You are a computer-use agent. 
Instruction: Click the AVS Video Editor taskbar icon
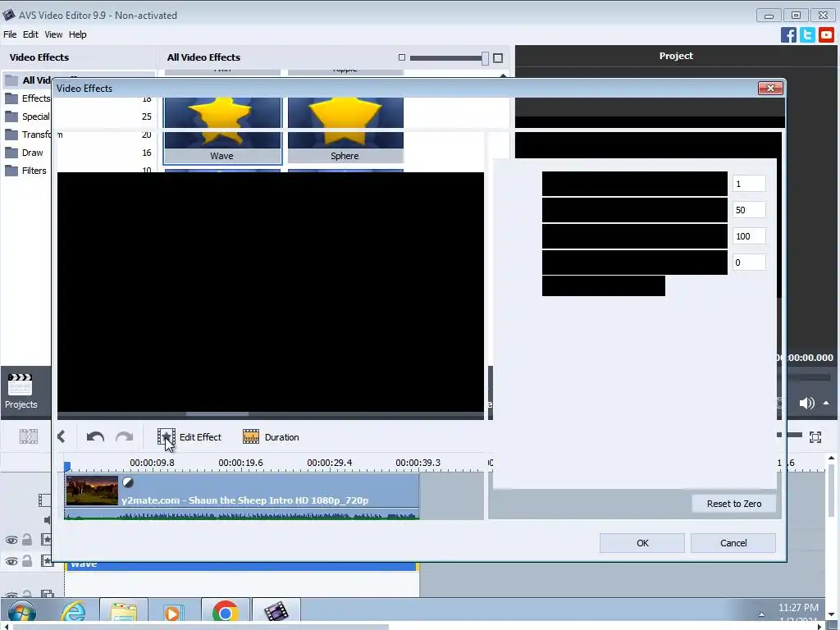click(276, 612)
